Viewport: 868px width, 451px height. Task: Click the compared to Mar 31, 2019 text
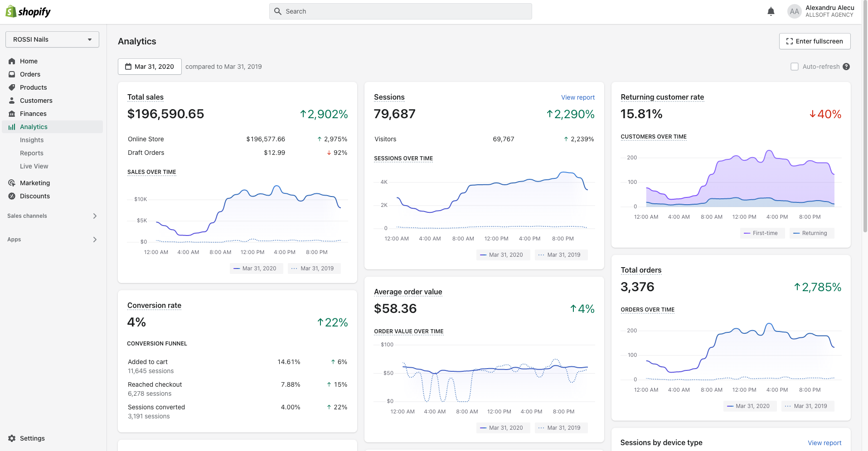(x=223, y=67)
